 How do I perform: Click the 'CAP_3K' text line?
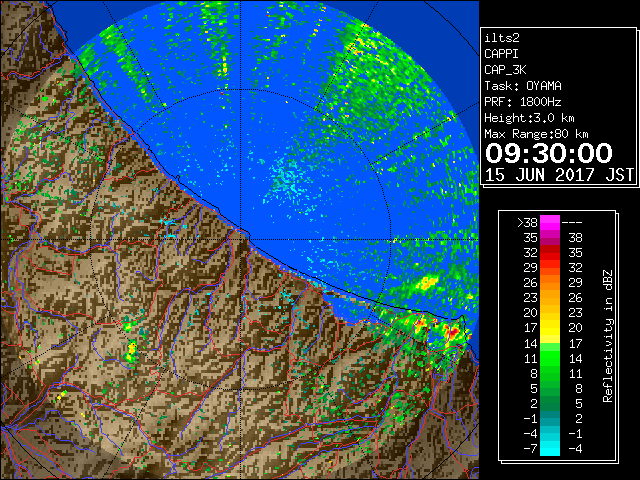pos(505,70)
